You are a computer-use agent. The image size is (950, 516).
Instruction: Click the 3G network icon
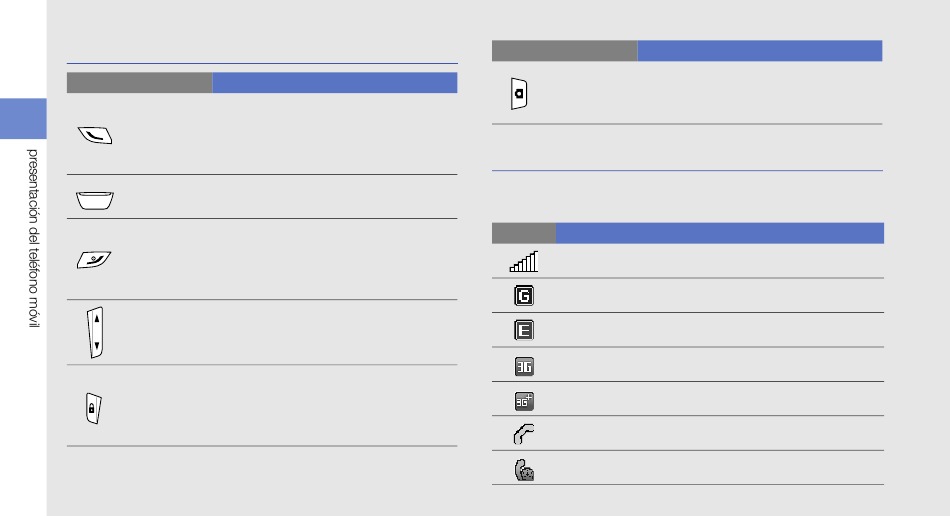point(524,365)
